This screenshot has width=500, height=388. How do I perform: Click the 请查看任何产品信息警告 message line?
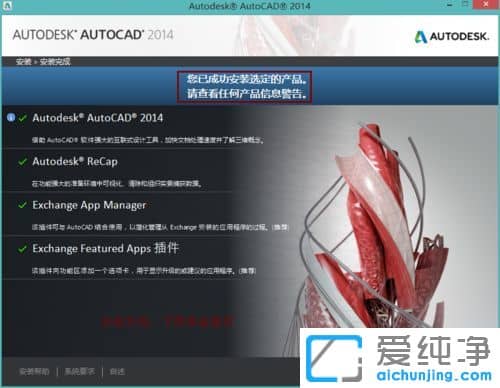246,94
